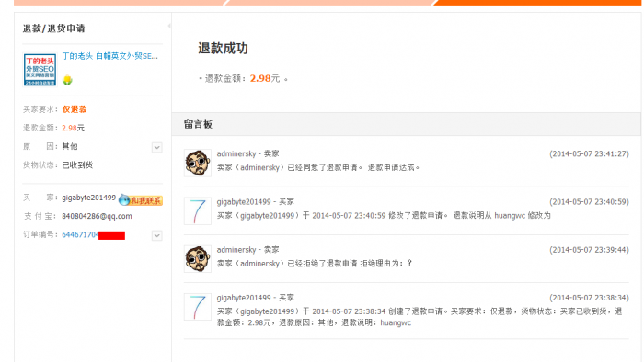Image resolution: width=644 pixels, height=362 pixels.
Task: Click the collapse handle at sidebar top edge
Action: (x=169, y=26)
